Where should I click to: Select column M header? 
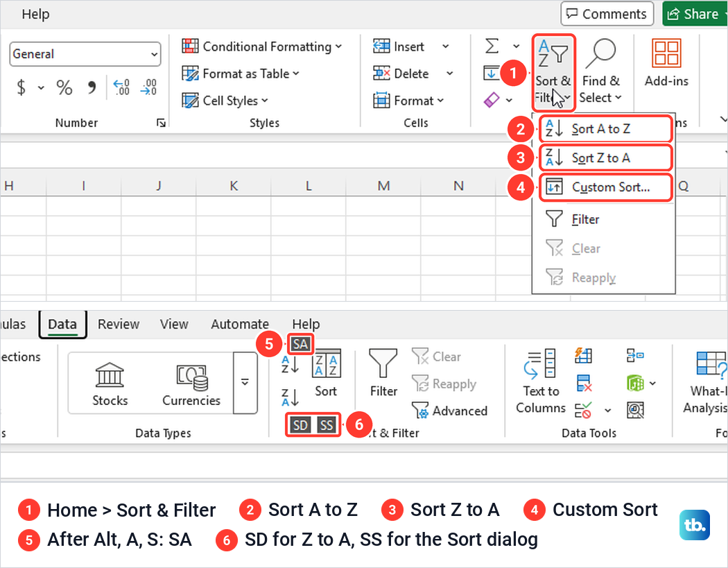point(383,187)
